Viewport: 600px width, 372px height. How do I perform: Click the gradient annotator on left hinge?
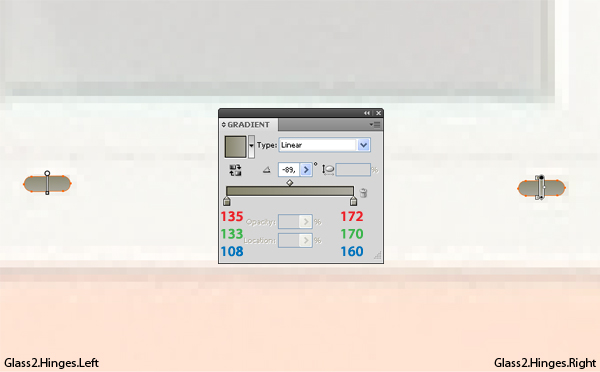point(47,183)
